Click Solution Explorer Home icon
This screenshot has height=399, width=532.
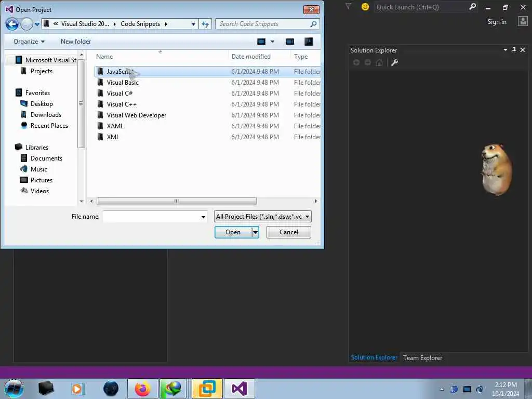(379, 62)
